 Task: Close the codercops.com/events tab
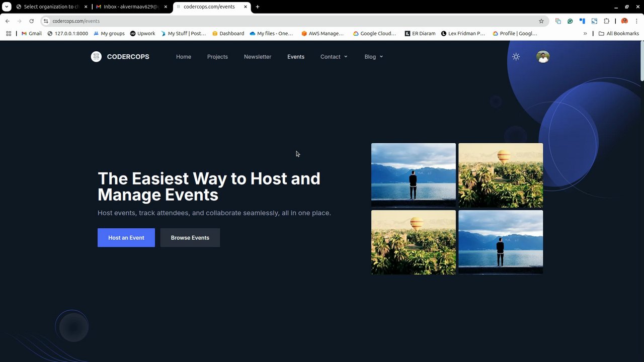(246, 7)
